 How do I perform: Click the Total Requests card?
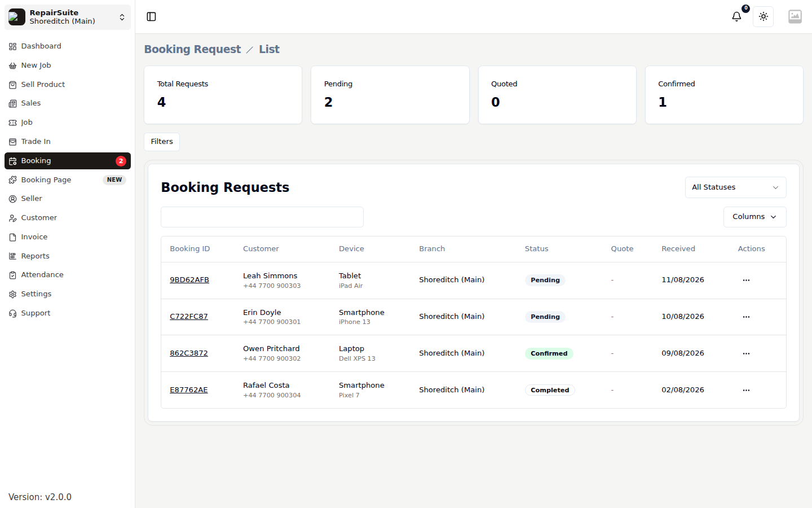[223, 95]
